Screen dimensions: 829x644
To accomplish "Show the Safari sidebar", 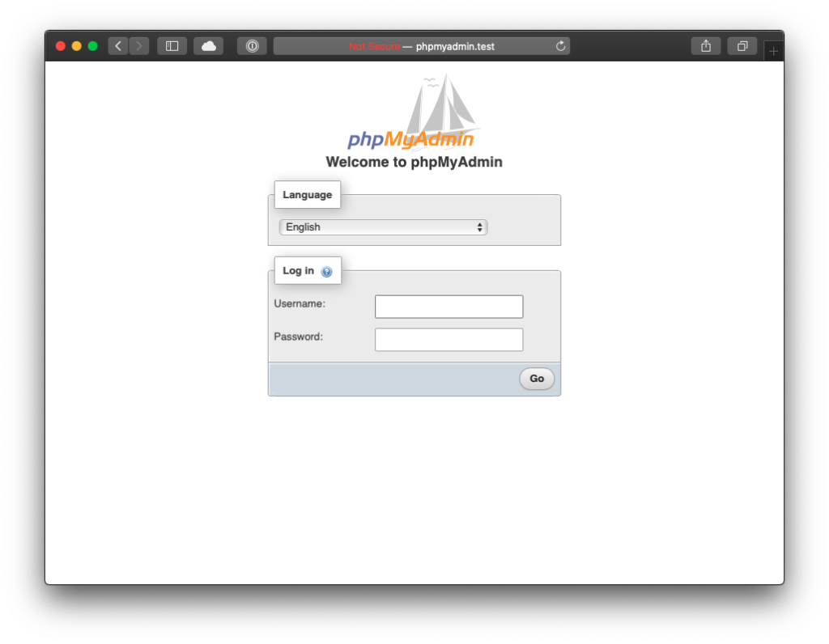I will tap(172, 46).
